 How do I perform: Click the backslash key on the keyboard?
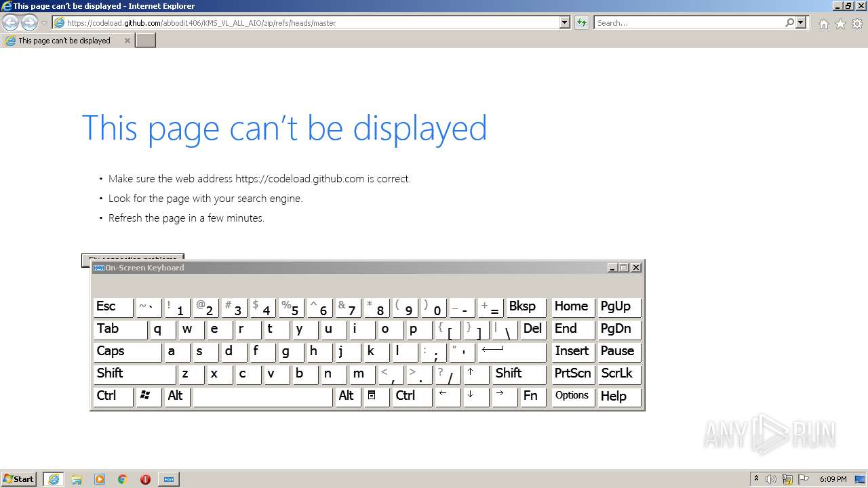click(505, 329)
